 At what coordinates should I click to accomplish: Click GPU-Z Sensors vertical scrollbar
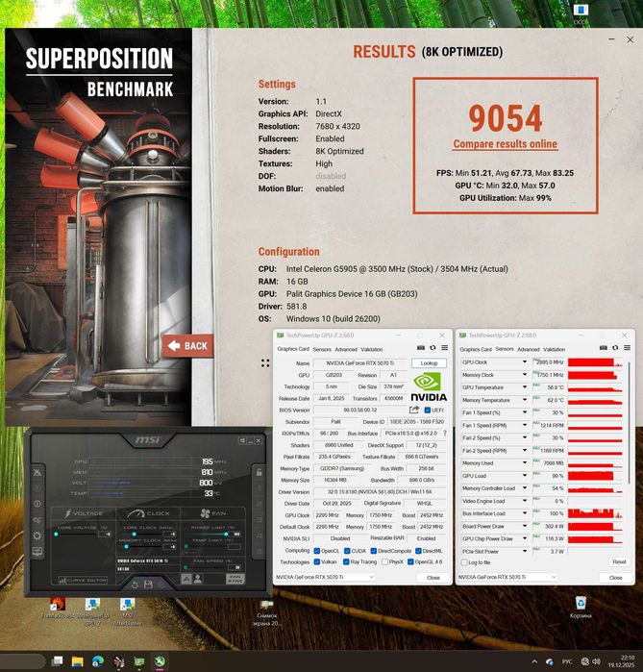click(x=629, y=422)
